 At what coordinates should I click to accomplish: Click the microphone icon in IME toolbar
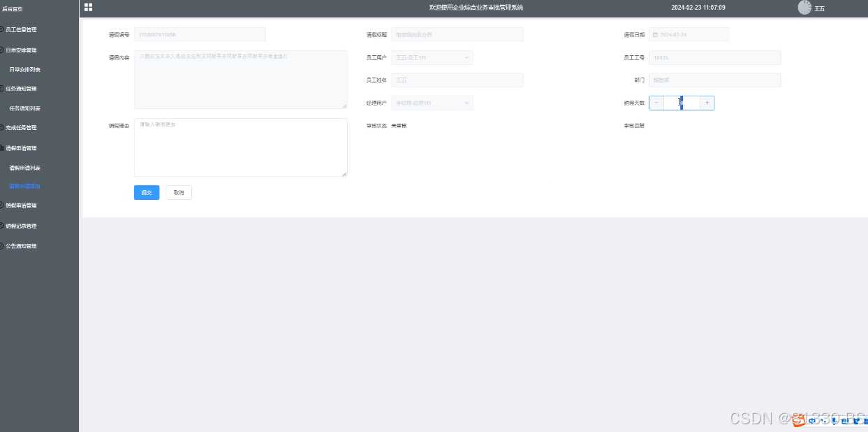(834, 421)
